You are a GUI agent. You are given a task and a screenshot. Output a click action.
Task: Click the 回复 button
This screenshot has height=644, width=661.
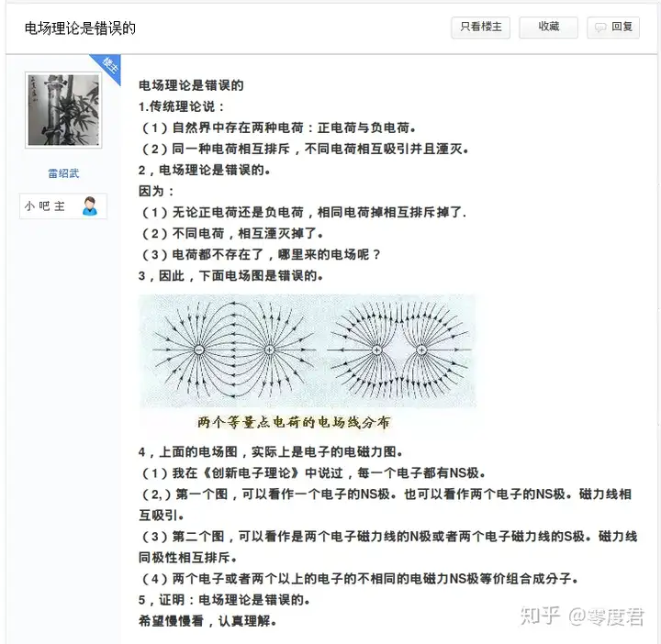613,28
